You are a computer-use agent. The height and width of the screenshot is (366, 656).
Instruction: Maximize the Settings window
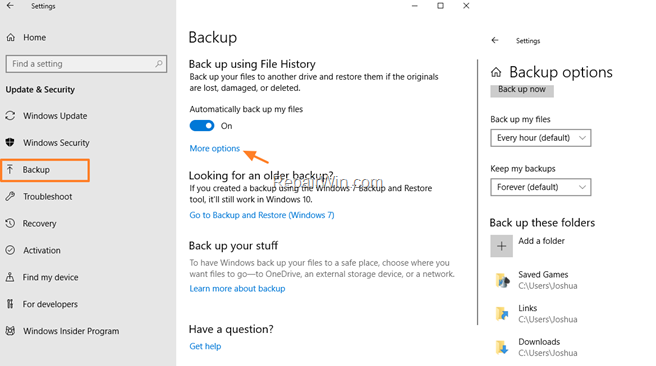tap(441, 5)
